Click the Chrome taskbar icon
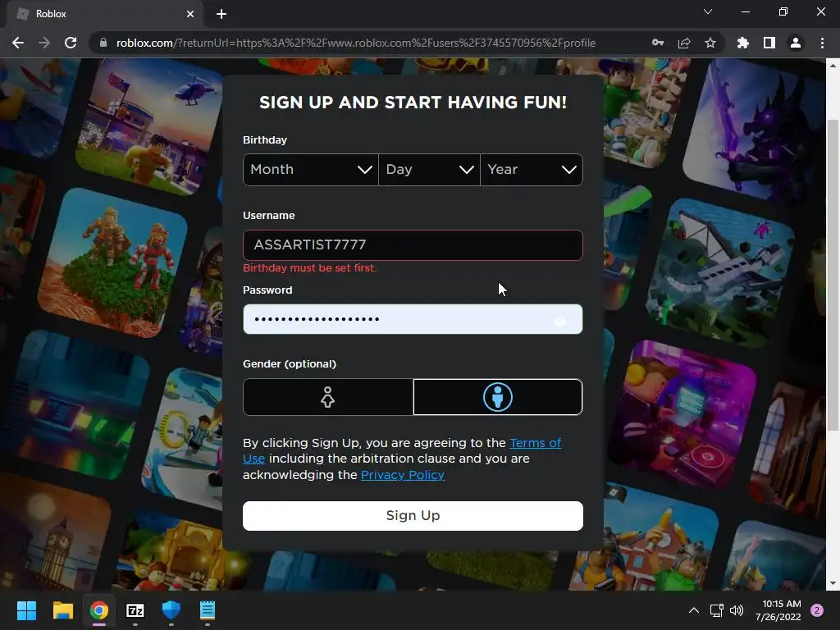Screen dimensions: 840x630 tap(99, 610)
